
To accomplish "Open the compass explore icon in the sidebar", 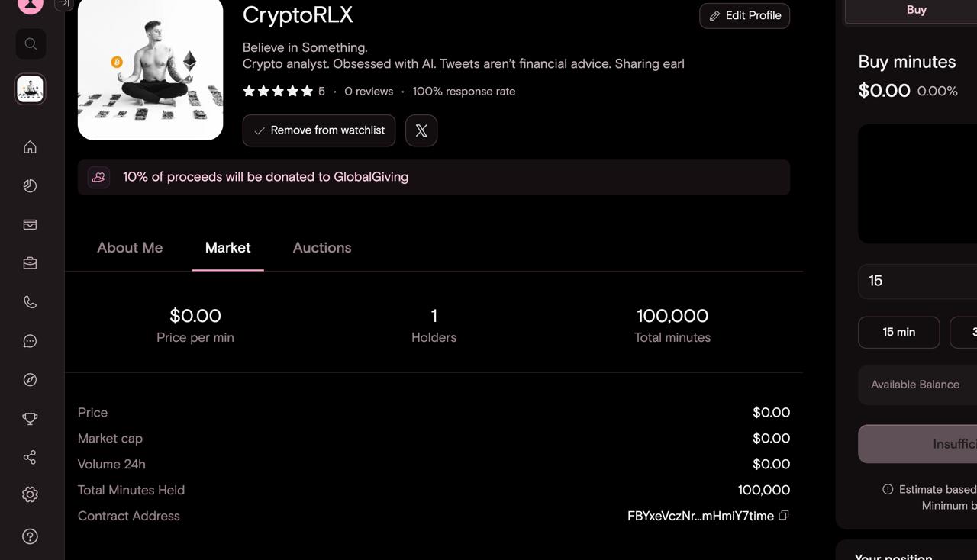I will pos(30,380).
